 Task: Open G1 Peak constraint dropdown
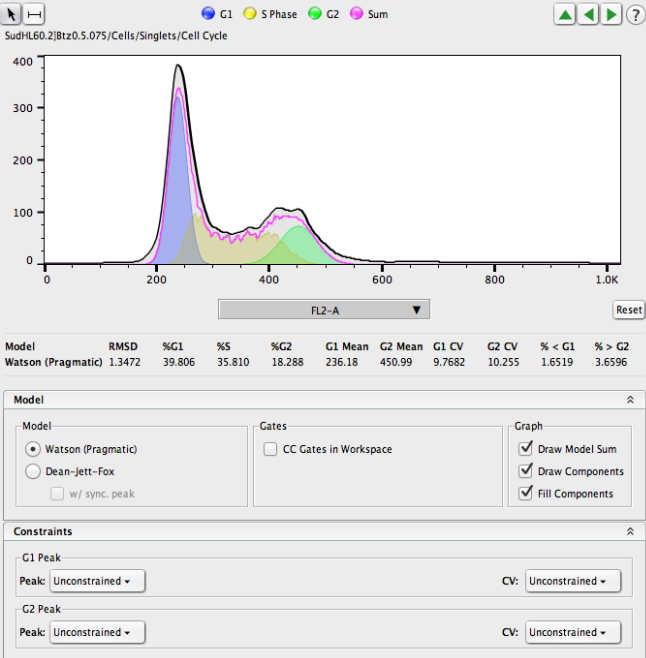click(97, 581)
